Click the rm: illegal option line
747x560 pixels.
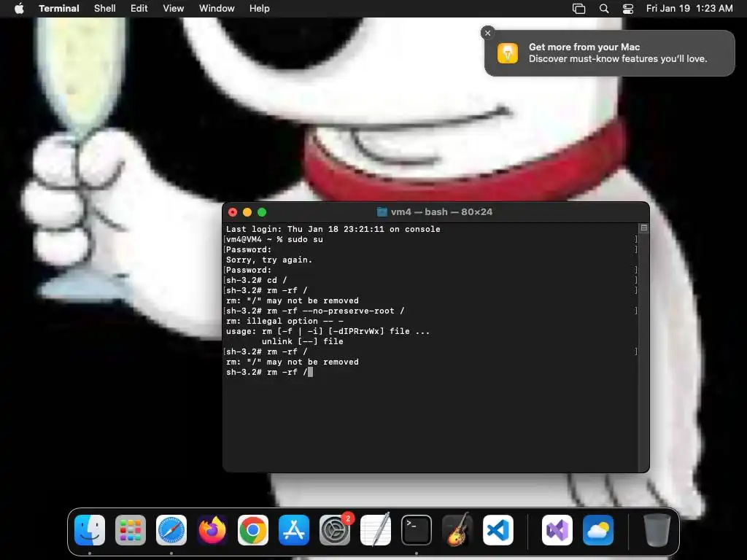coord(285,322)
